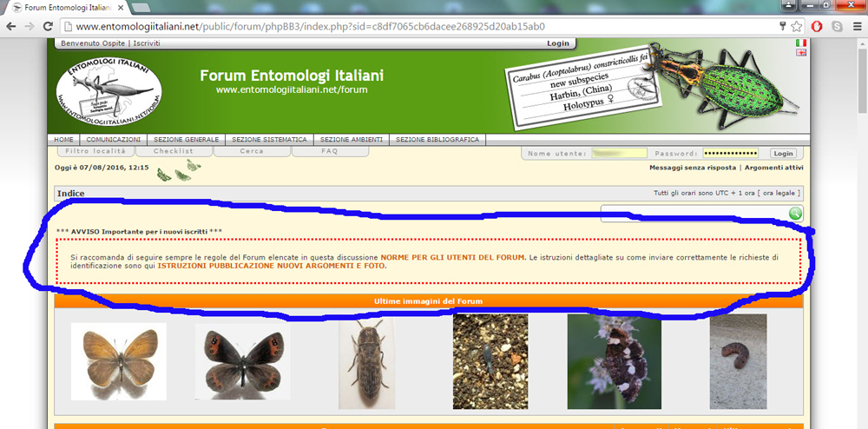Click the red Opera extension icon
This screenshot has width=868, height=429.
point(817,26)
